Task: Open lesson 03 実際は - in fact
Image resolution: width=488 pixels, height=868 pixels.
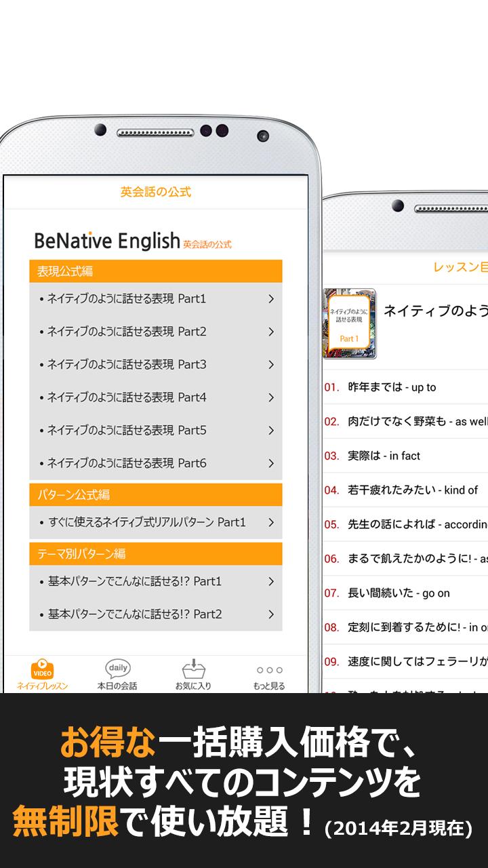Action: click(x=405, y=456)
